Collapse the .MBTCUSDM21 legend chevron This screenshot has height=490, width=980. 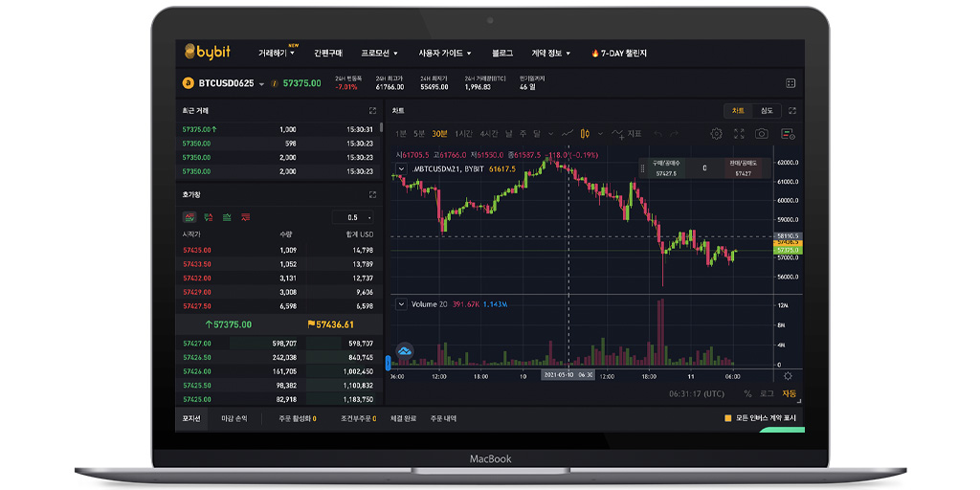point(401,168)
